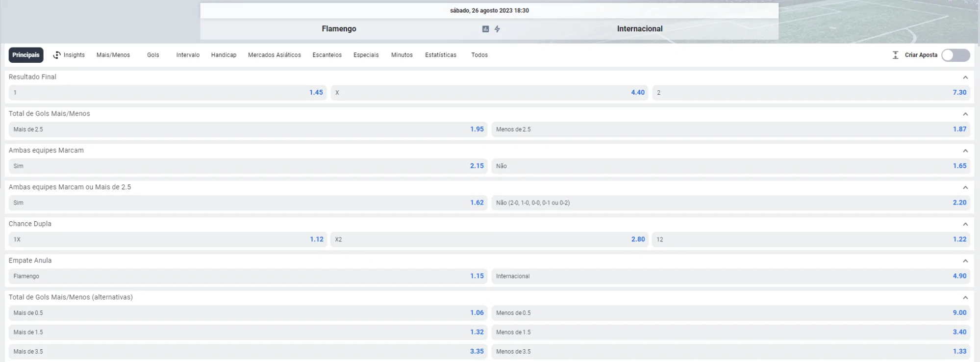Collapse the Chance Dupla section
980x362 pixels.
pyautogui.click(x=965, y=224)
